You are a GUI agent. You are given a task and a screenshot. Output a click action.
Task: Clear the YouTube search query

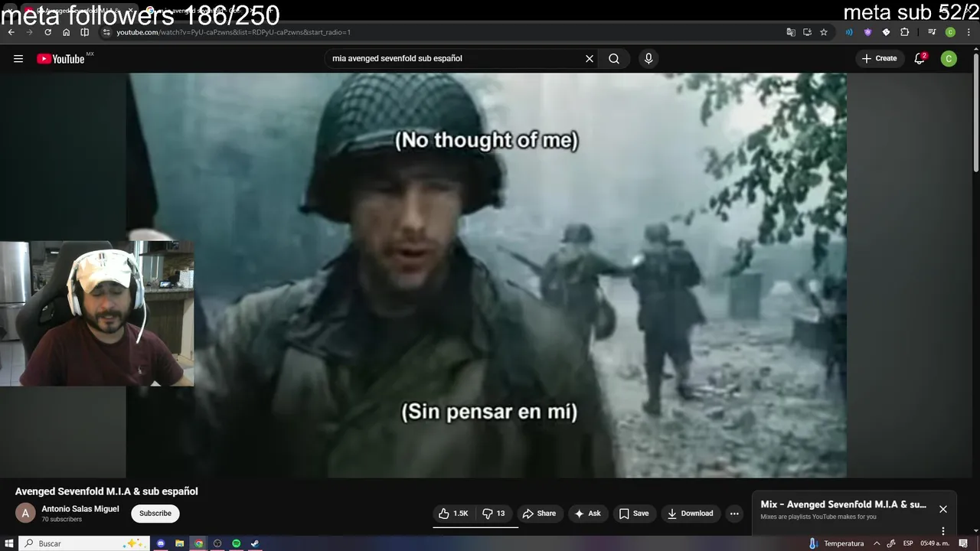tap(590, 58)
